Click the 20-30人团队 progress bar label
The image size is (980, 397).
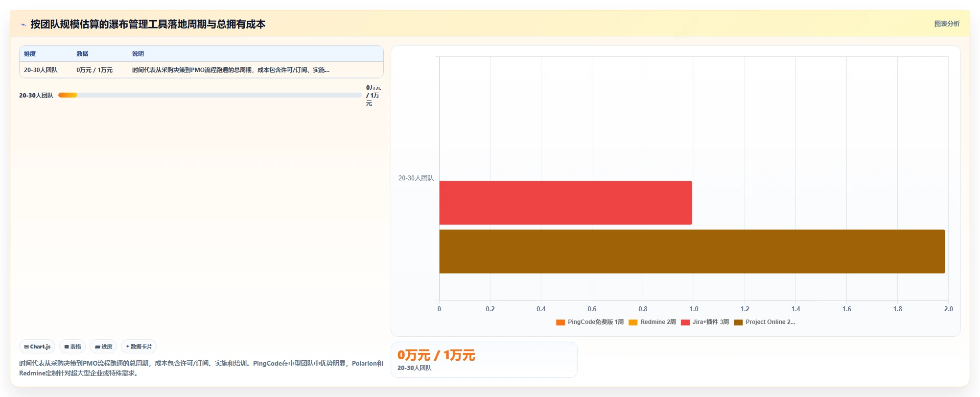[x=36, y=96]
